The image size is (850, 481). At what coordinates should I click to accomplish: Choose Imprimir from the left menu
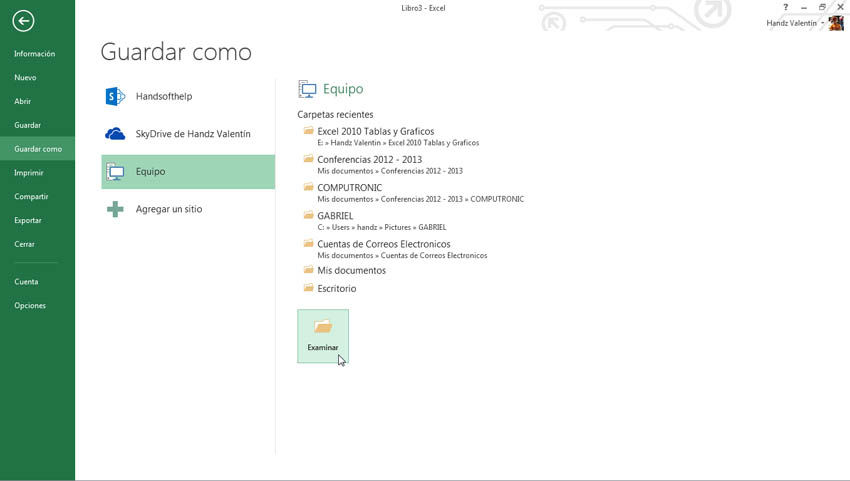pos(29,173)
